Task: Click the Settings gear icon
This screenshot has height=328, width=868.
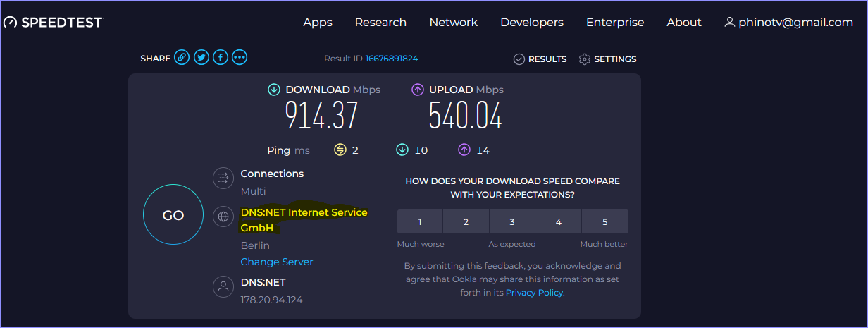Action: click(584, 59)
